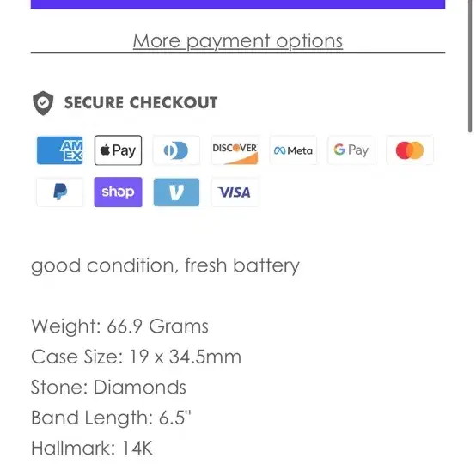Click the SECURE CHECKOUT heading text
The image size is (476, 476).
click(141, 102)
